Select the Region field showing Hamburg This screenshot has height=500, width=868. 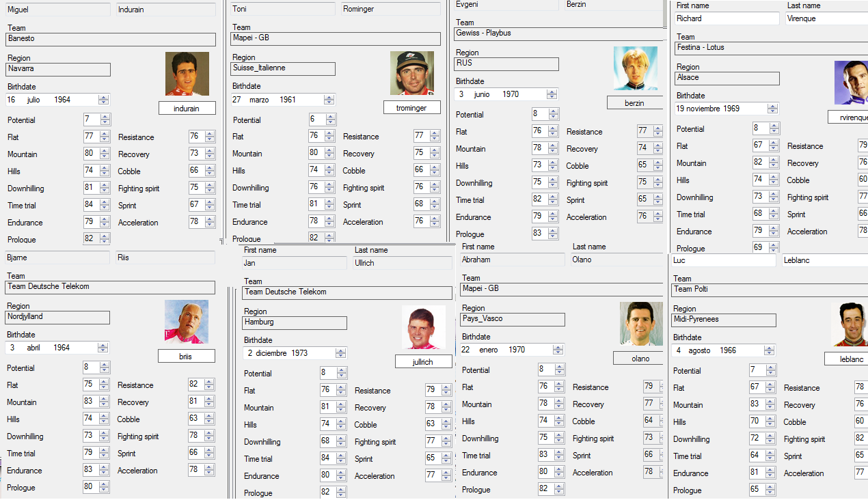[294, 322]
